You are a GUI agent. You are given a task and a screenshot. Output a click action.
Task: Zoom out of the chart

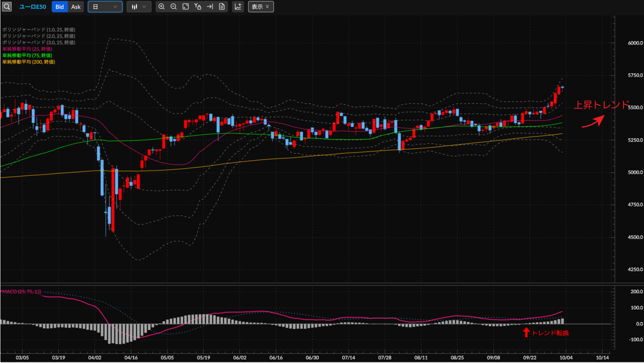173,7
